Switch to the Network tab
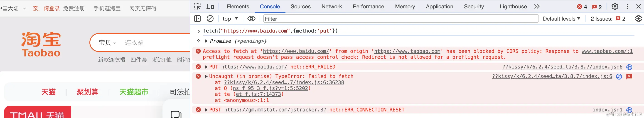This screenshot has height=118, width=644. (332, 7)
